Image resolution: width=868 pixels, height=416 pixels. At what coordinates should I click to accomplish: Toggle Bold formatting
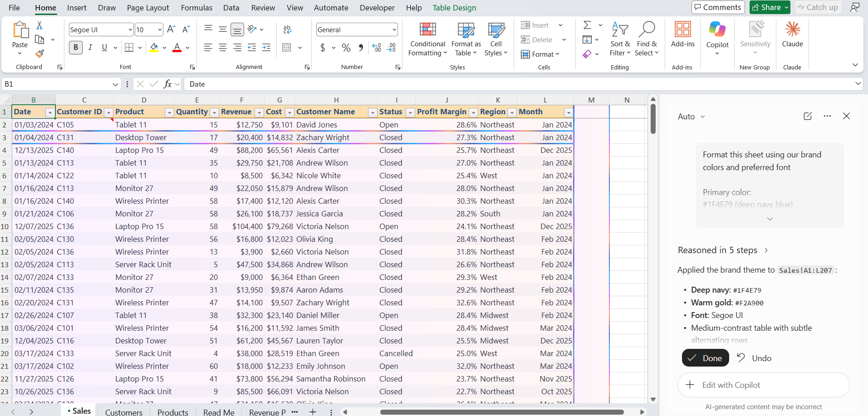click(76, 47)
